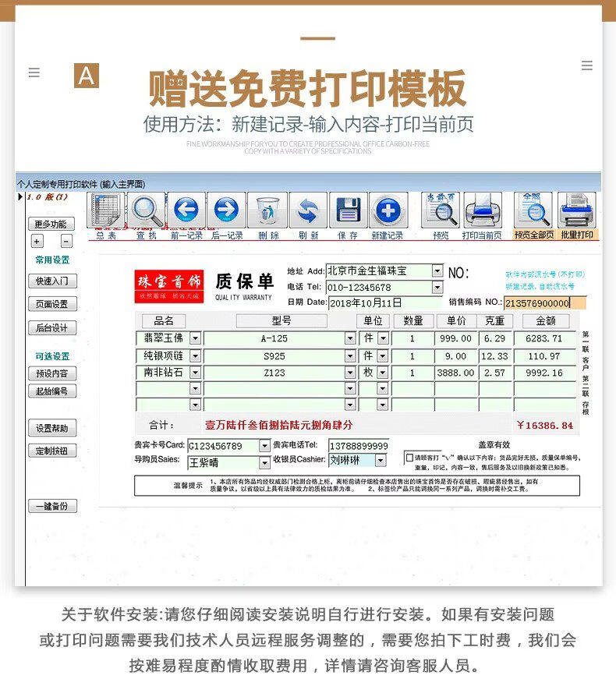Click the minus button below 更多功能
The height and width of the screenshot is (686, 616).
66,242
